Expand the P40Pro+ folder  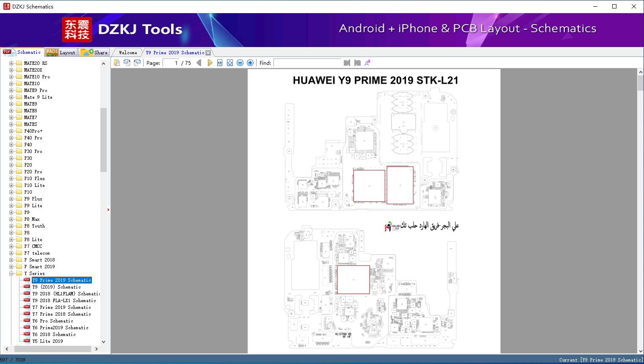point(11,131)
